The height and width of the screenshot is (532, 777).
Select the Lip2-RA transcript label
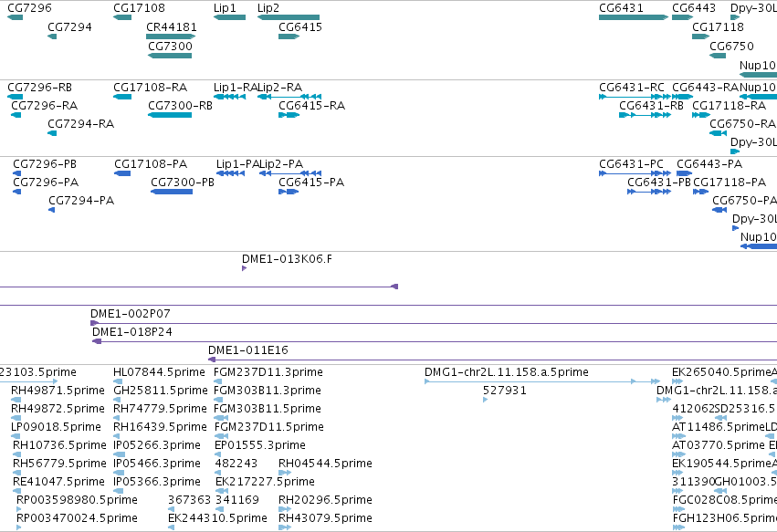[280, 88]
